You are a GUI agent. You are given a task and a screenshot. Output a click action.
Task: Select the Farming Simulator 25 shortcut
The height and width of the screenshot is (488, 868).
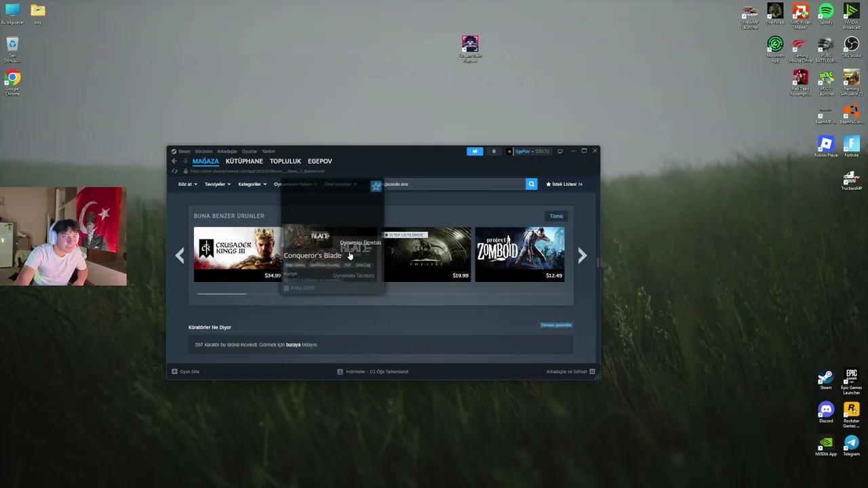point(851,83)
